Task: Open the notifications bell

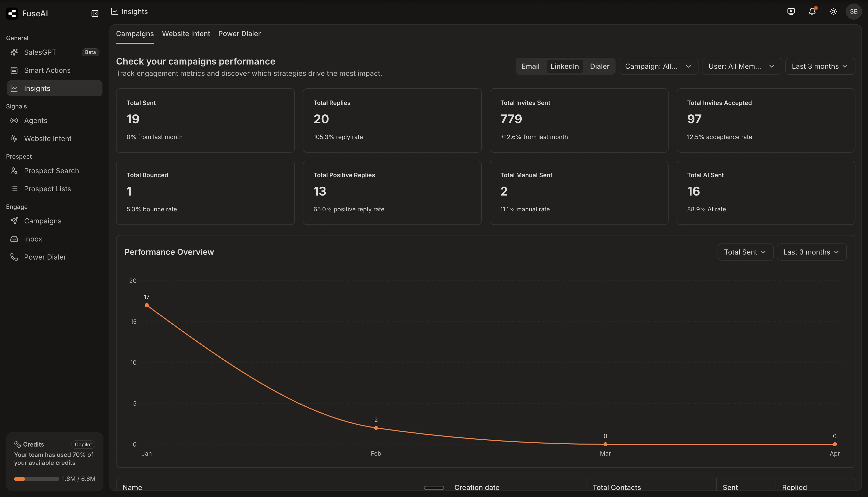Action: click(812, 12)
